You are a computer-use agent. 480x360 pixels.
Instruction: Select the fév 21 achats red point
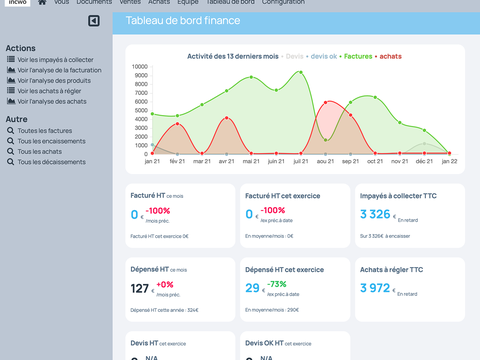(x=177, y=124)
